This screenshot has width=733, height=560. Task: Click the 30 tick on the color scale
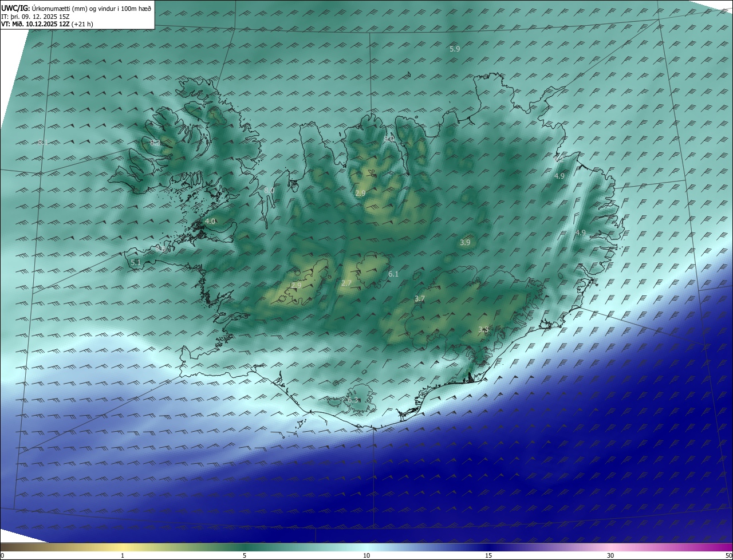(610, 555)
